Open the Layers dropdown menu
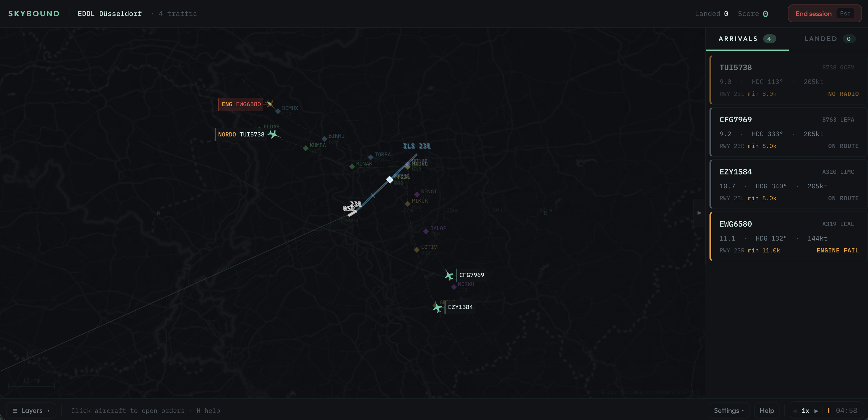This screenshot has height=420, width=868. click(31, 410)
